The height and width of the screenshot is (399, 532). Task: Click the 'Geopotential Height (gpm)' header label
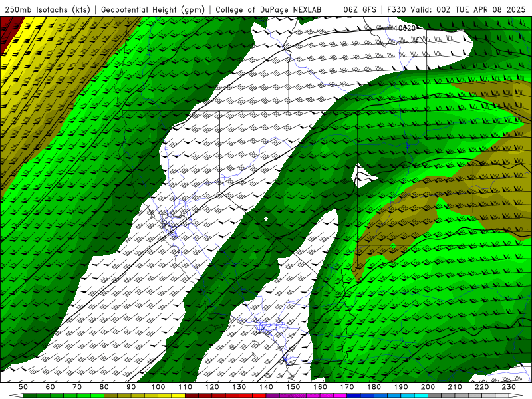tap(153, 10)
